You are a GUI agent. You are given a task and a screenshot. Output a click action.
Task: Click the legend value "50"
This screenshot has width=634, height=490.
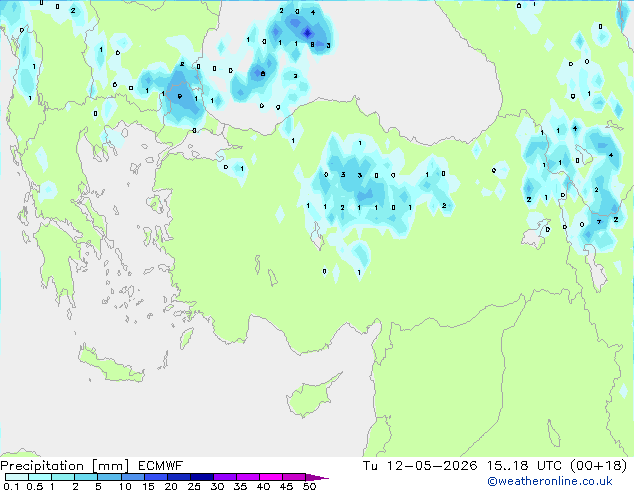pyautogui.click(x=309, y=486)
